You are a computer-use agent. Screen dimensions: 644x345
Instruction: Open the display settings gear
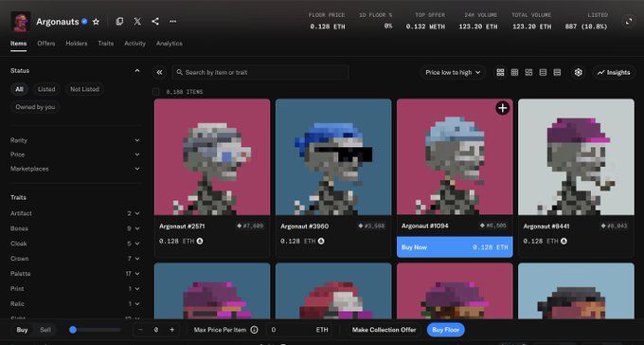[x=579, y=72]
